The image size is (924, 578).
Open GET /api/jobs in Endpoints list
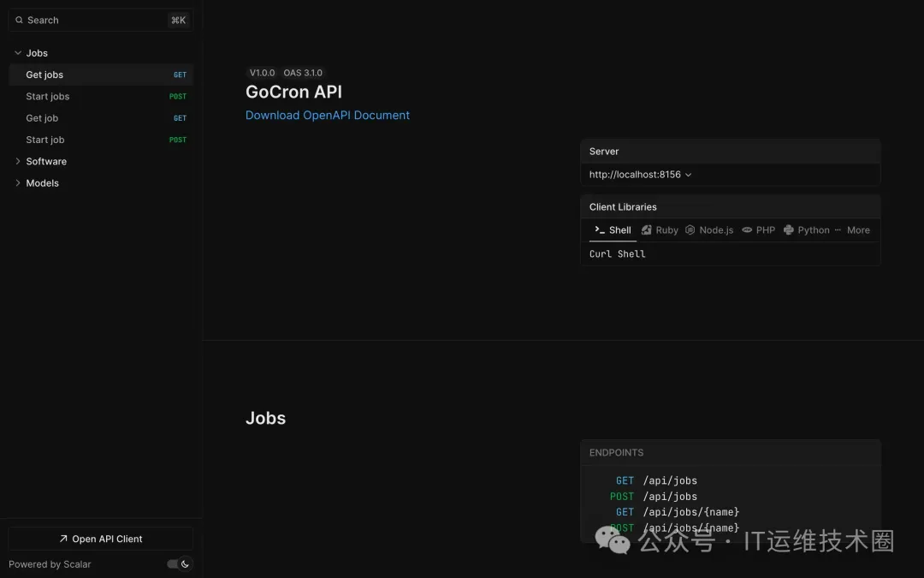(x=669, y=481)
